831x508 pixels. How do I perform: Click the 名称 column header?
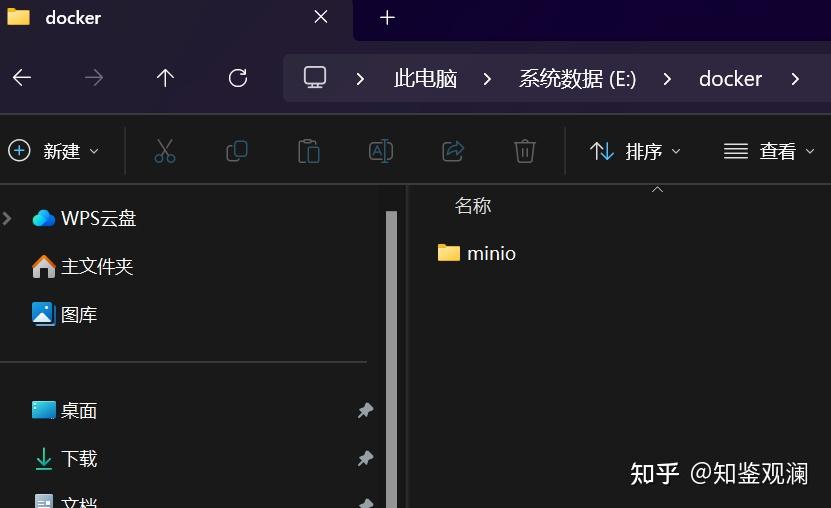click(473, 206)
